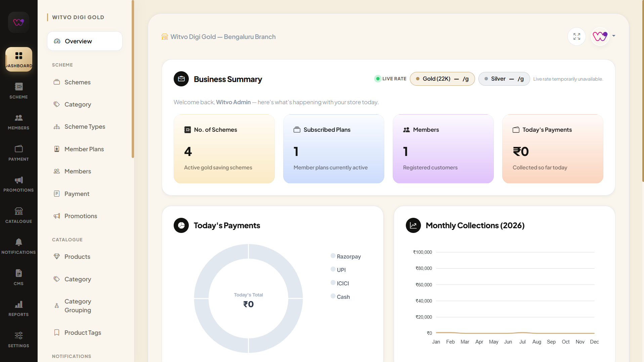Toggle the ICICI legend item
Image resolution: width=644 pixels, height=362 pixels.
340,283
